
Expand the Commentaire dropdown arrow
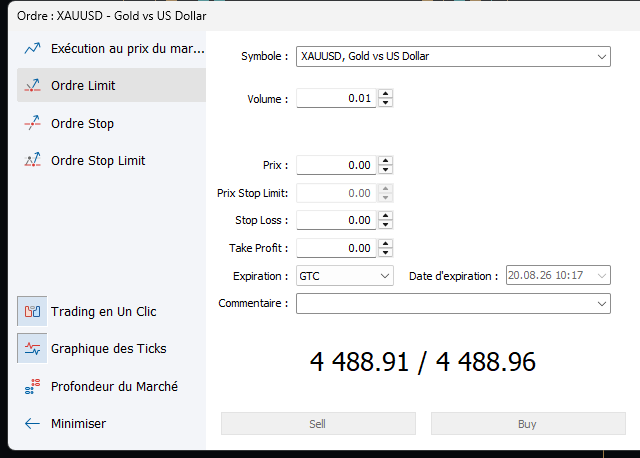pos(602,304)
